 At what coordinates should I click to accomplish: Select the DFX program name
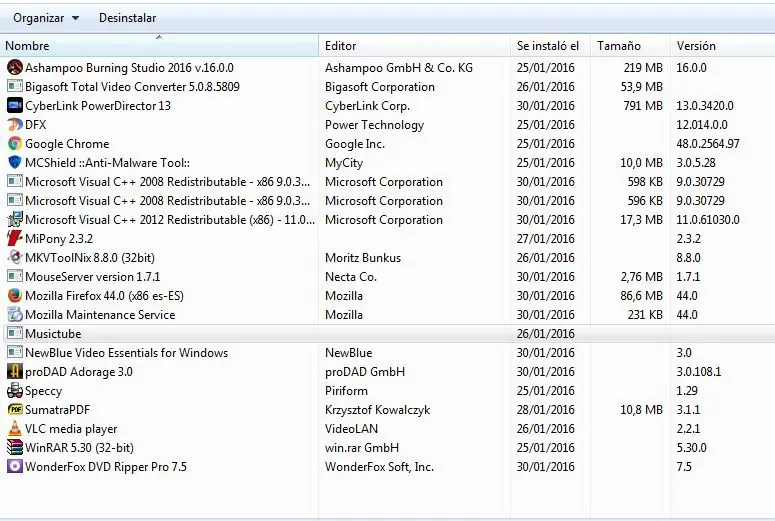click(x=36, y=125)
